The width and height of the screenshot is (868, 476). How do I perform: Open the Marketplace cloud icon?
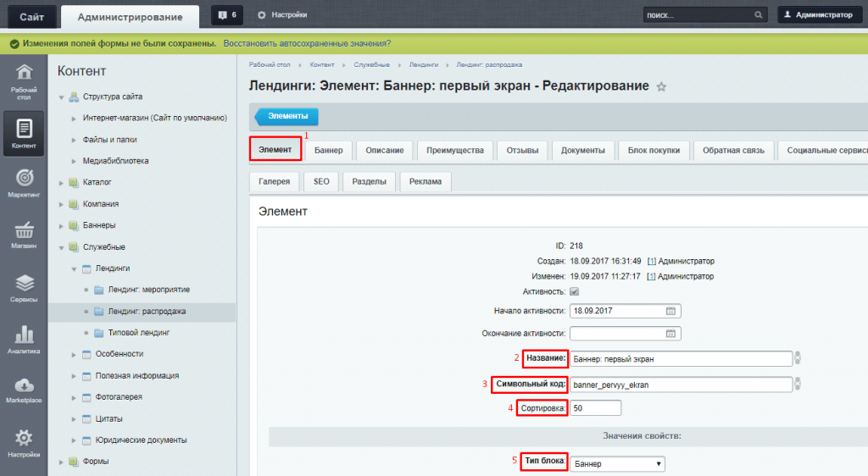click(x=24, y=390)
